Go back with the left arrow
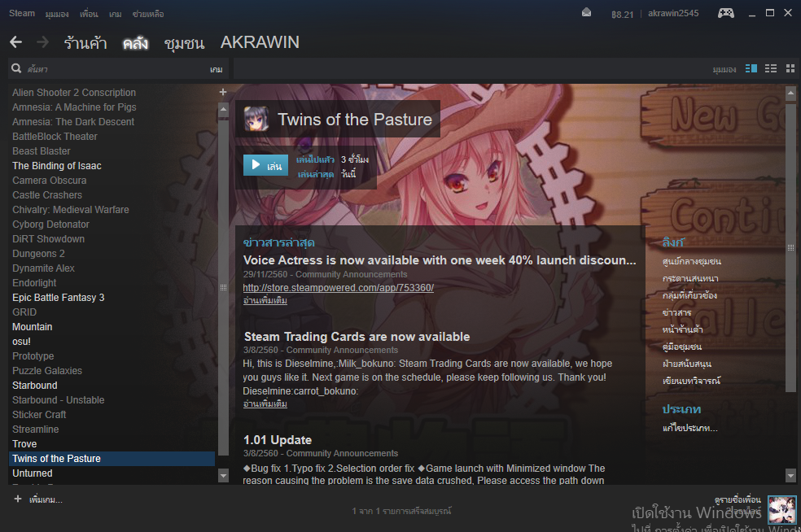This screenshot has height=532, width=801. tap(15, 41)
